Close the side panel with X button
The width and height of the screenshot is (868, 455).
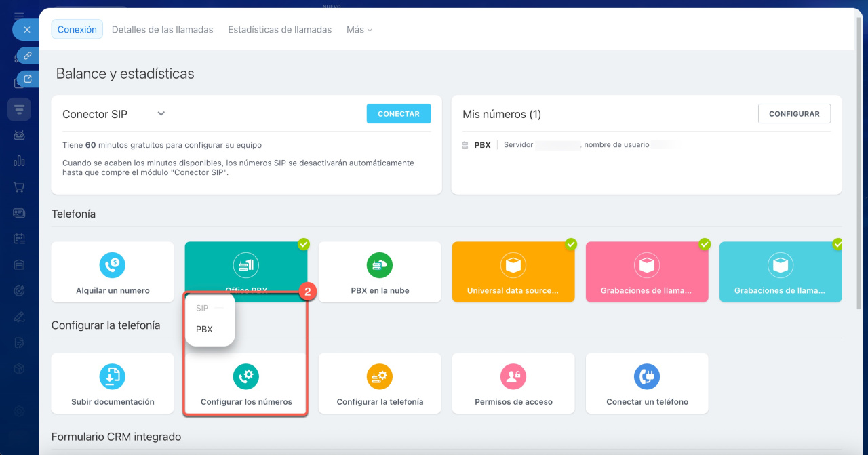26,30
